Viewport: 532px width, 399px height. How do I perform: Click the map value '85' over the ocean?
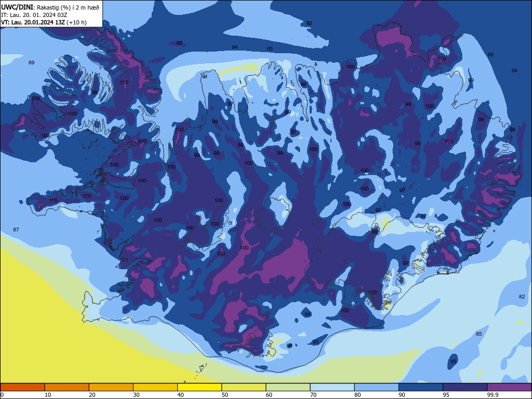coord(479,334)
